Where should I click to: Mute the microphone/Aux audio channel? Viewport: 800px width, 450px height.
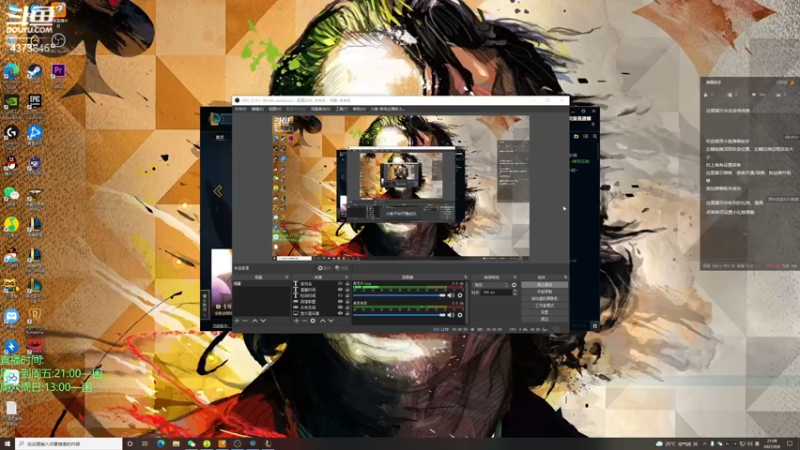click(451, 295)
